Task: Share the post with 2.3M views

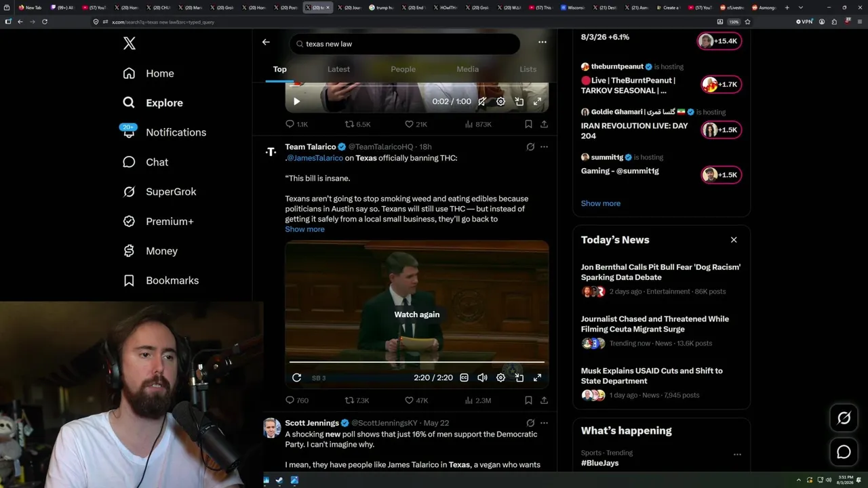Action: pos(544,401)
